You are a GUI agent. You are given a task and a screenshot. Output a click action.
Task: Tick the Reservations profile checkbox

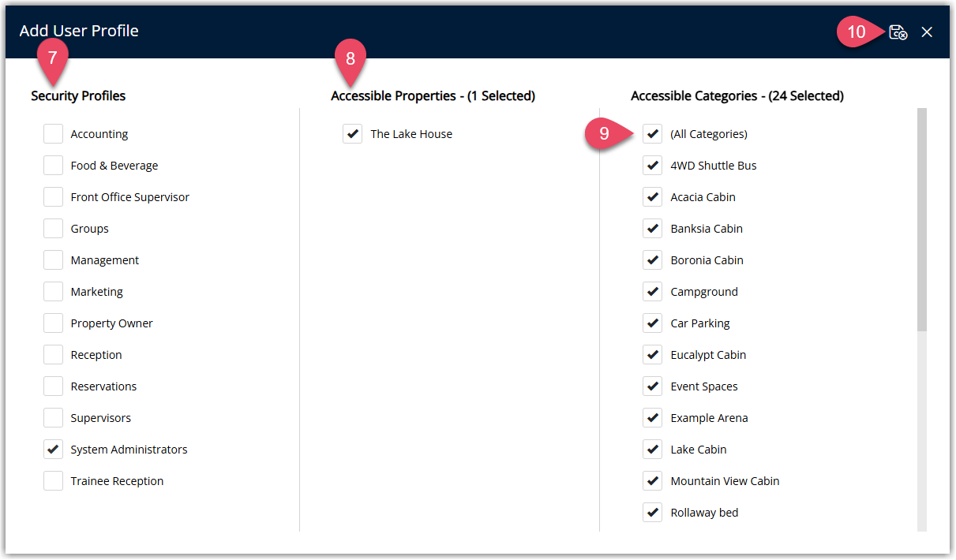pyautogui.click(x=53, y=386)
